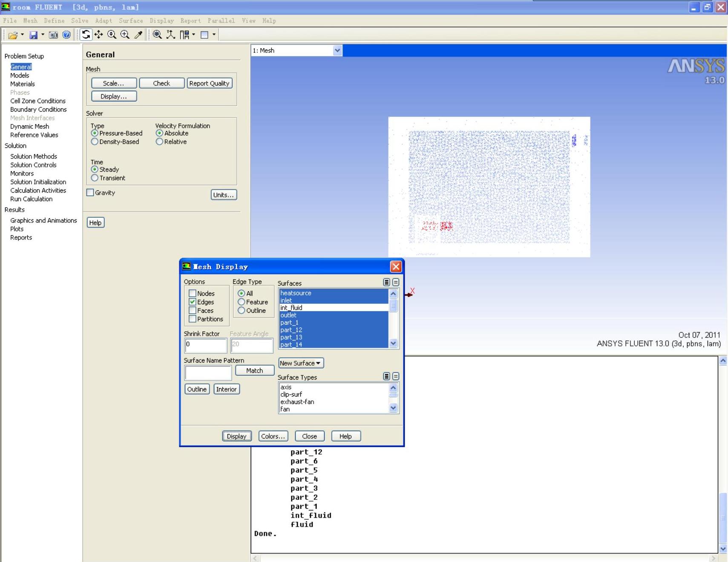Open the 1: Mesh window dropdown
728x562 pixels.
pyautogui.click(x=337, y=50)
